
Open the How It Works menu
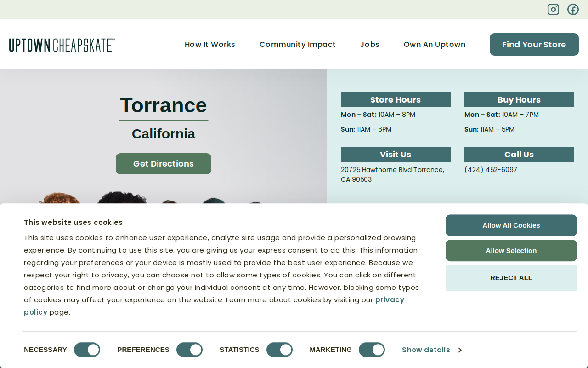click(210, 44)
